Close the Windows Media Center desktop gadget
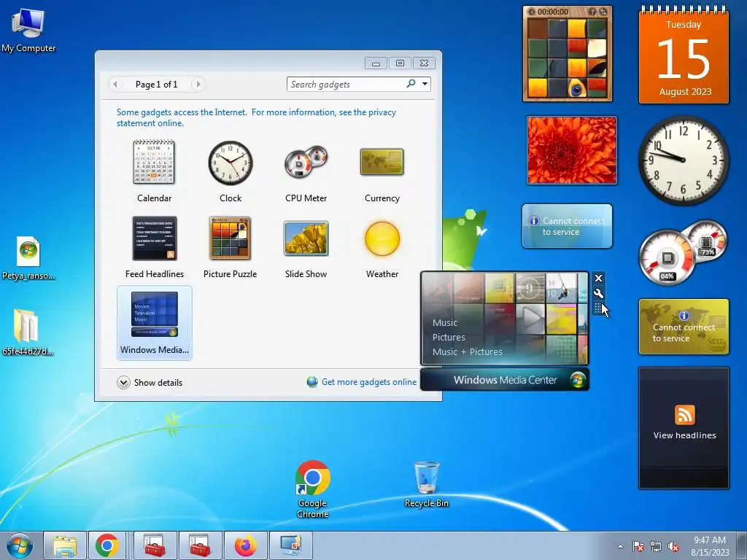 coord(598,278)
